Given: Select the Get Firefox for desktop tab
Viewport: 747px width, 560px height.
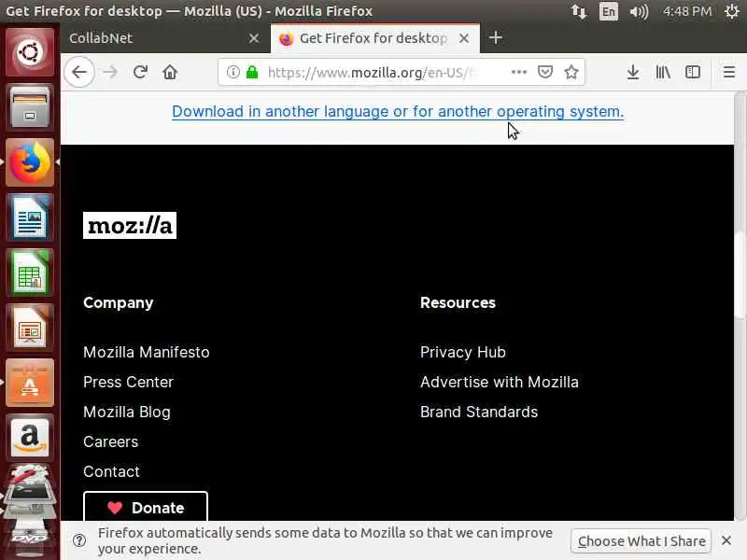Looking at the screenshot, I should tap(375, 38).
